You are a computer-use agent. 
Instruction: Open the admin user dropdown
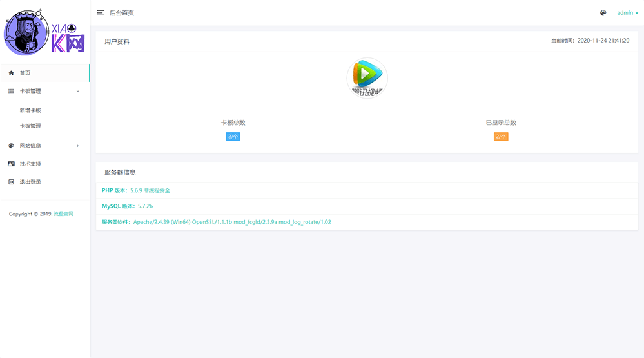click(627, 13)
